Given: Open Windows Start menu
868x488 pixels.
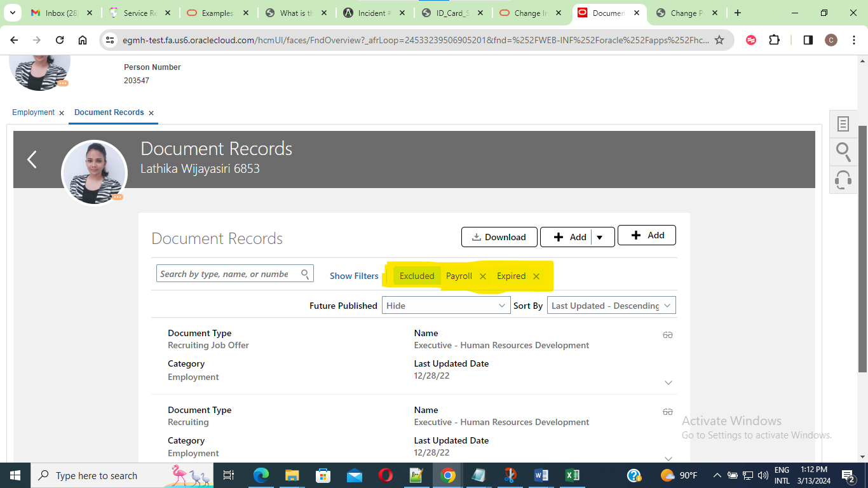Looking at the screenshot, I should coord(15,475).
